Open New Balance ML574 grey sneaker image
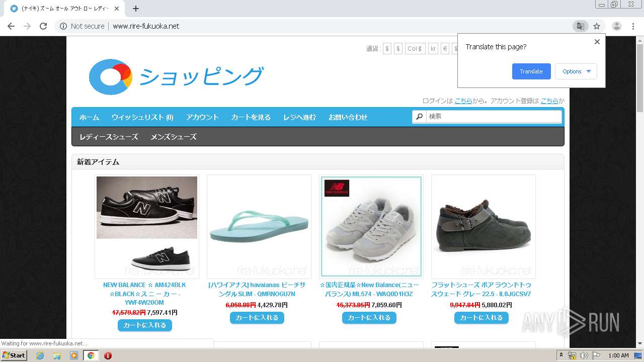 coord(371,226)
